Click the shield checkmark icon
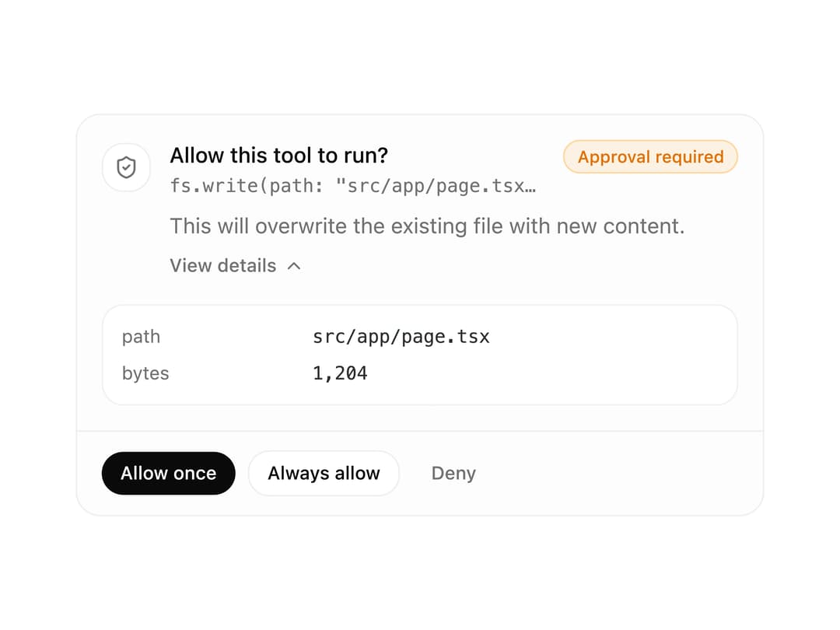This screenshot has height=630, width=840. click(127, 167)
